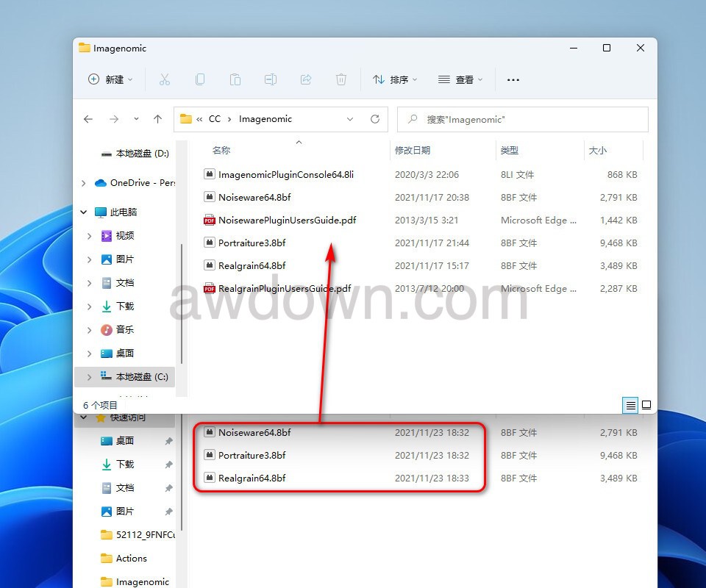This screenshot has width=706, height=588.
Task: Expand the OneDrive tree node
Action: tap(84, 183)
